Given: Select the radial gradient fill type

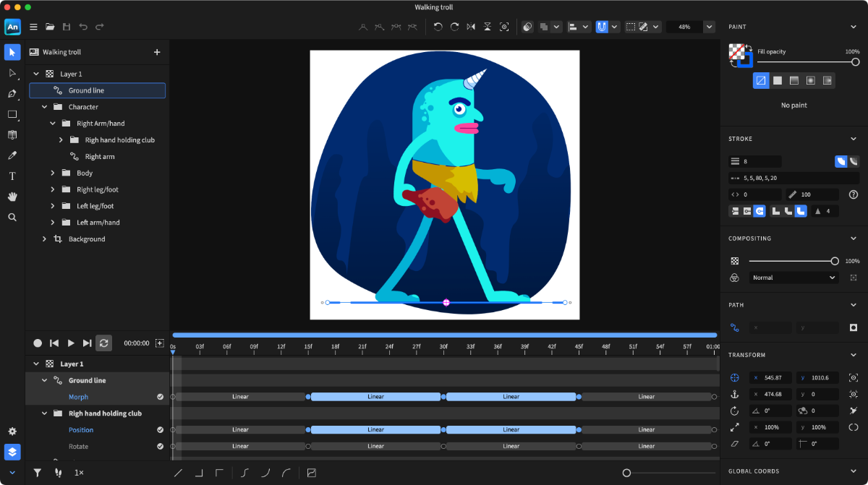Looking at the screenshot, I should (x=811, y=80).
